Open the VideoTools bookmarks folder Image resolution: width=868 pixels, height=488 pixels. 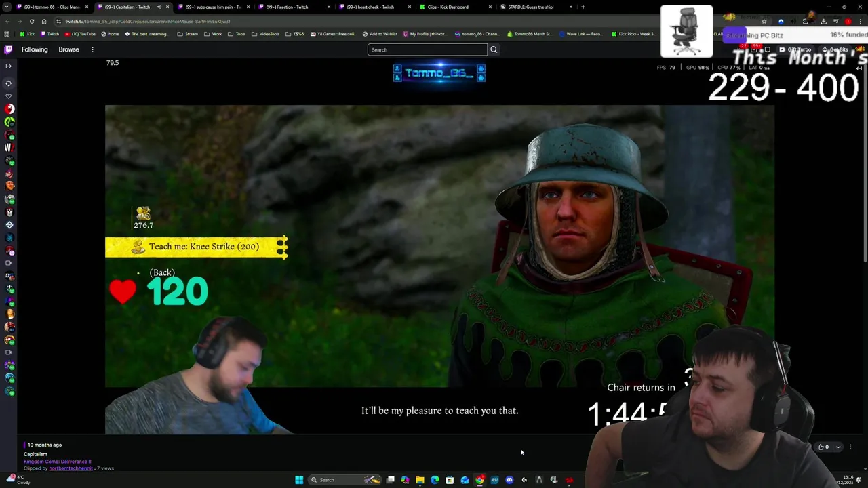266,34
